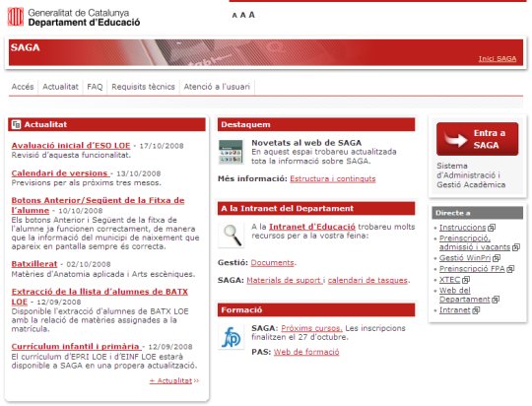Image resolution: width=532 pixels, height=406 pixels.
Task: Click external icon next to Web del Departament
Action: coord(496,300)
